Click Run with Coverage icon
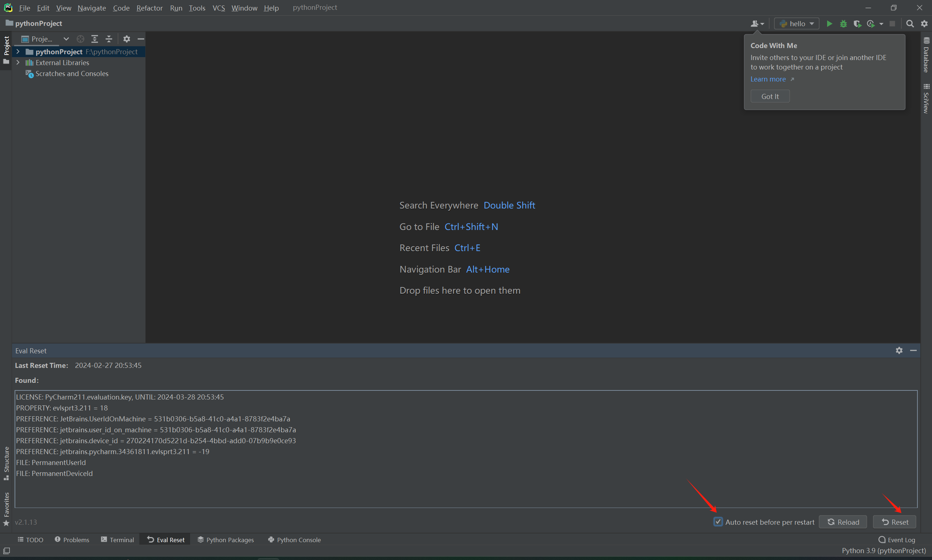This screenshot has width=932, height=560. pos(857,24)
